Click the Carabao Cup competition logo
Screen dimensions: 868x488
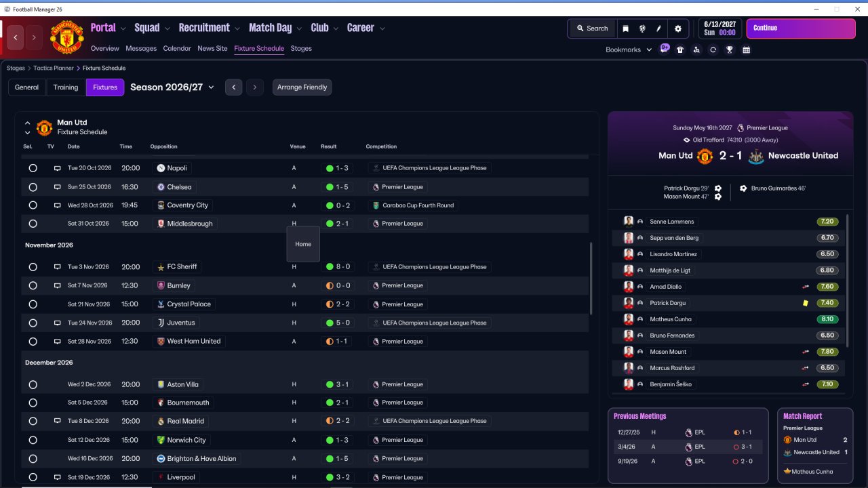(376, 205)
